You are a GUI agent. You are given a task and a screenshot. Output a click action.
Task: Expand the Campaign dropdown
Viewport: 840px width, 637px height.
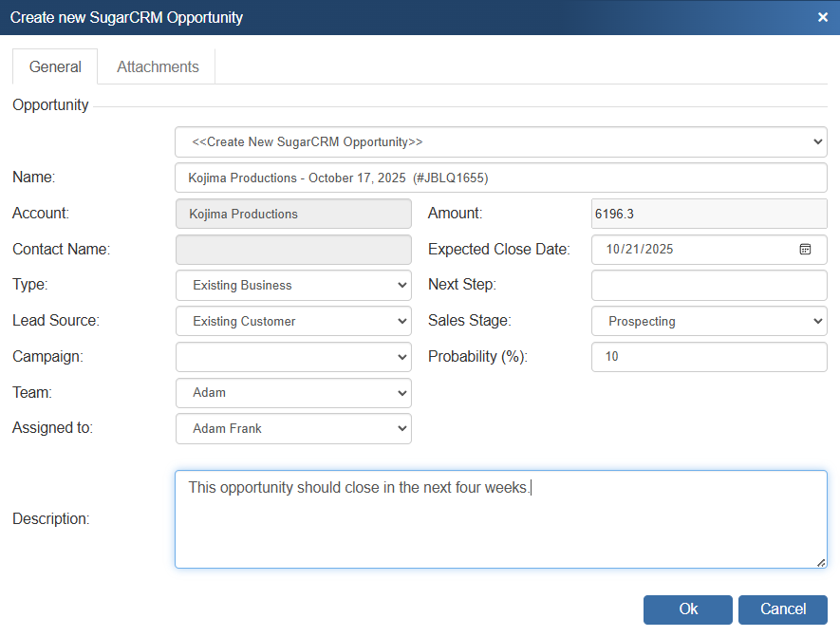pyautogui.click(x=293, y=357)
